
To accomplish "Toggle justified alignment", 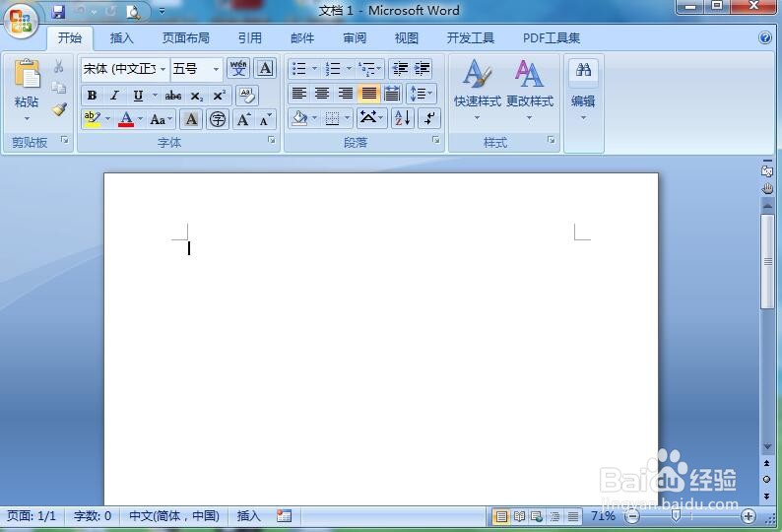I will pos(368,94).
